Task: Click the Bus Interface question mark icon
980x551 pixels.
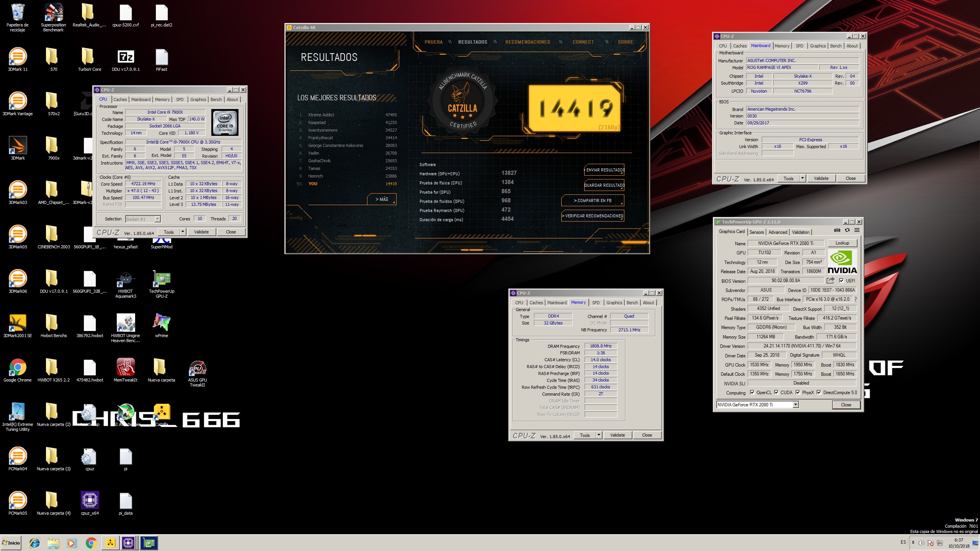Action: tap(856, 299)
